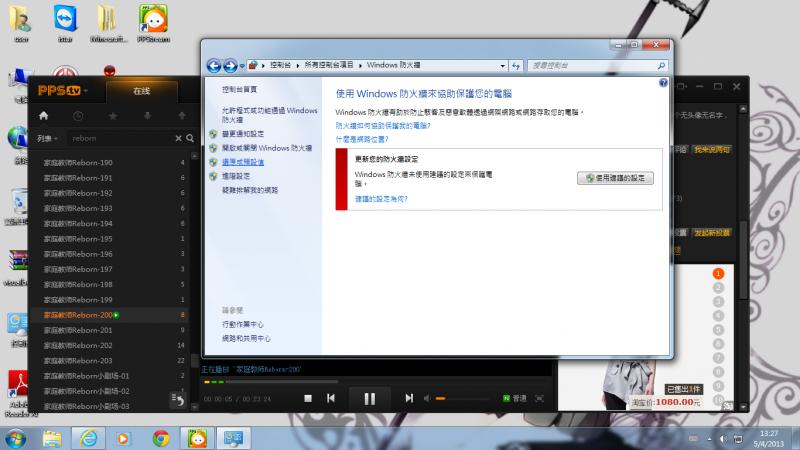Click the 控制台 breadcrumb

(281, 65)
